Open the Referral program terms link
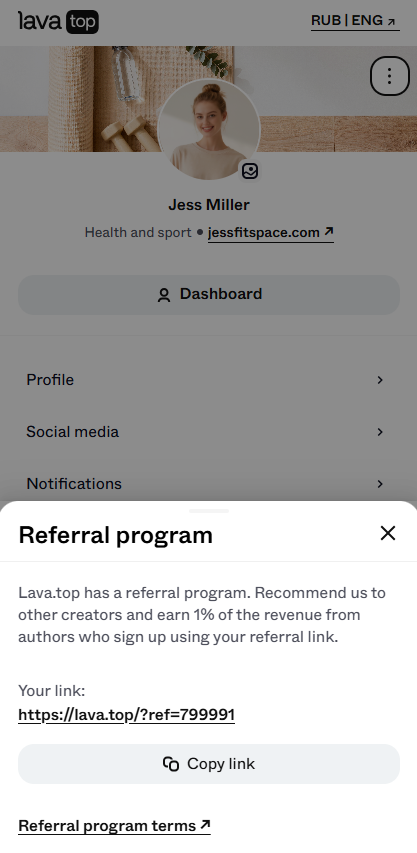Viewport: 417px width, 853px height. (115, 826)
